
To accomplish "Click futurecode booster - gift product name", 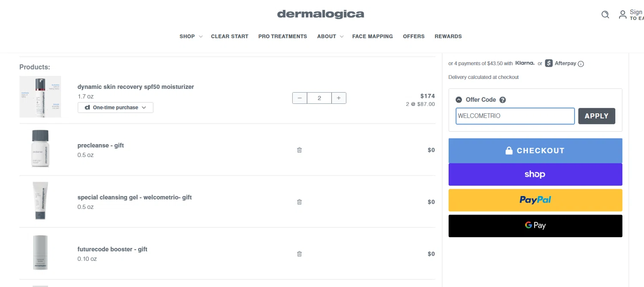I will click(112, 249).
